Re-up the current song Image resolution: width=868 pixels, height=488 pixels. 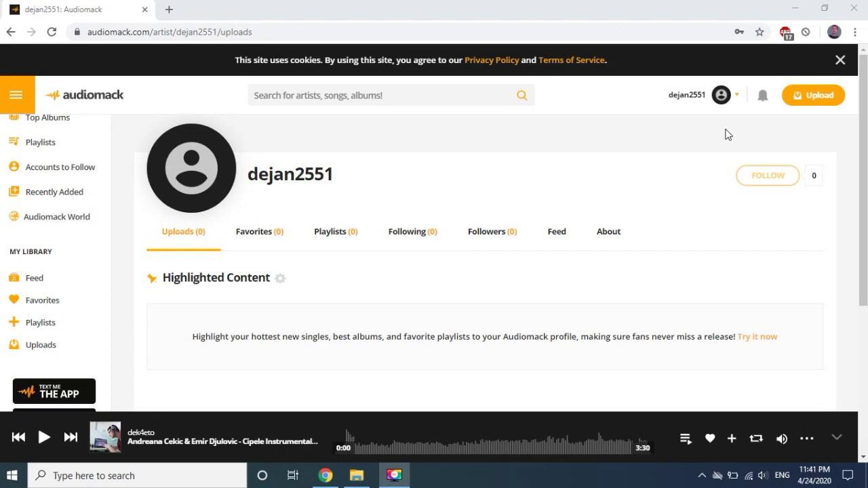pos(756,439)
